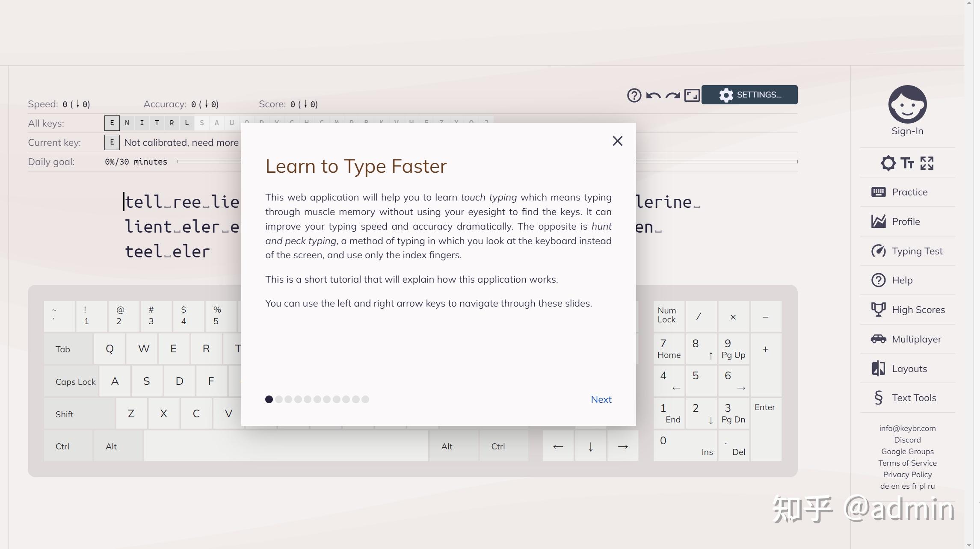Click the sidebar expand fullscreen arrows icon
Image resolution: width=980 pixels, height=549 pixels.
[927, 163]
